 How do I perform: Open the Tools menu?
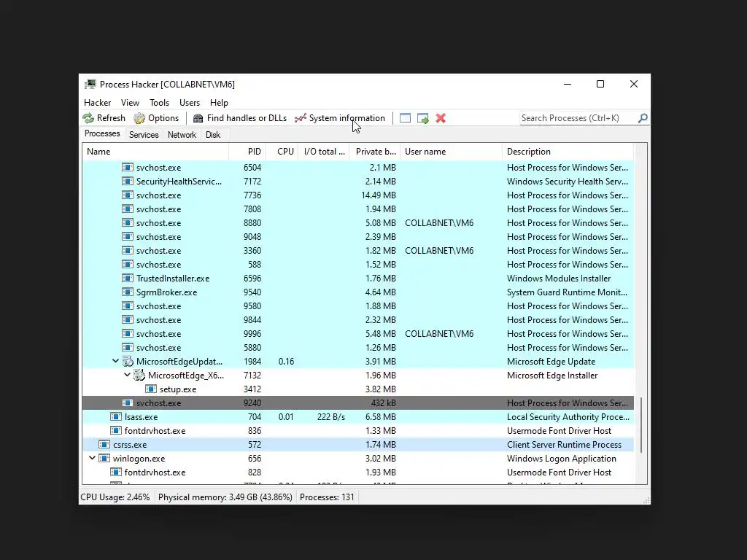click(159, 102)
